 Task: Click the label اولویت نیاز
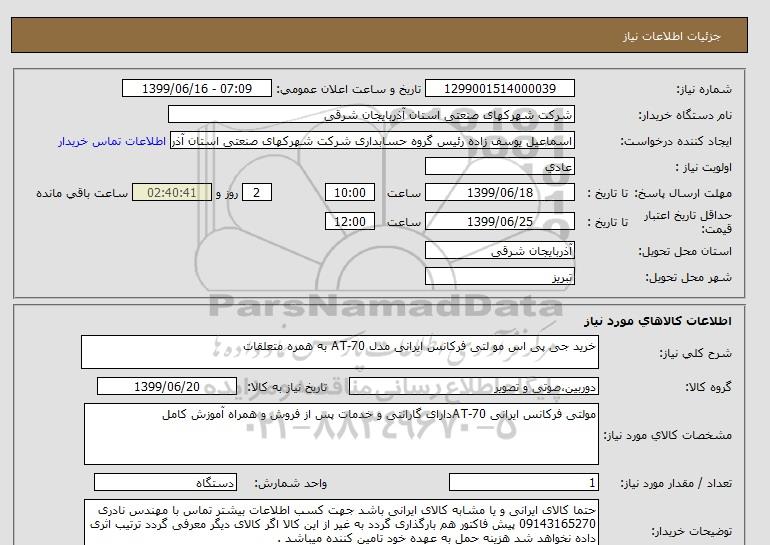[703, 167]
